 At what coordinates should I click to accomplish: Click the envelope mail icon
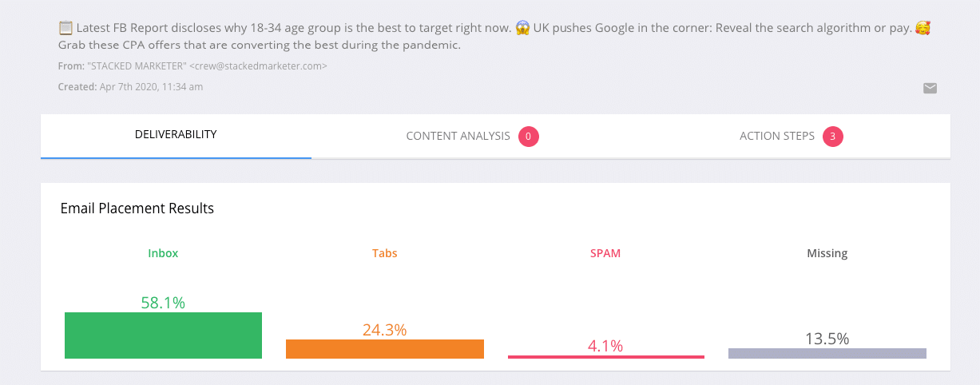tap(930, 88)
